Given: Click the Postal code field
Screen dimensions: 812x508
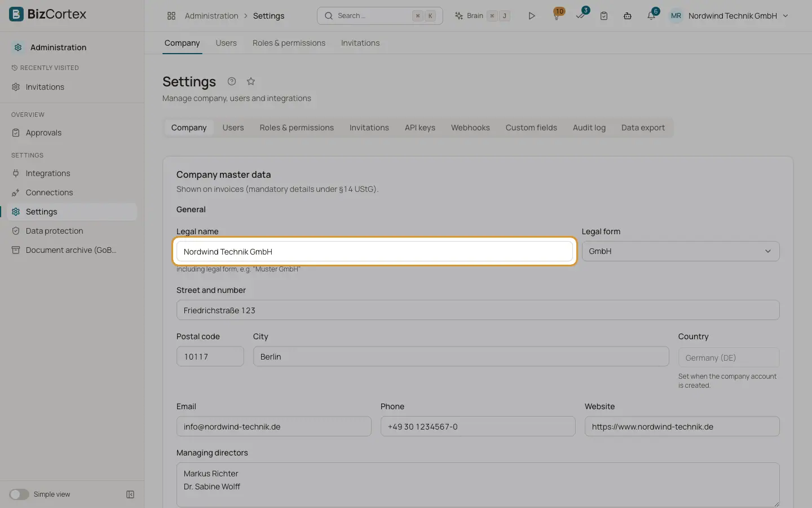Looking at the screenshot, I should tap(210, 357).
